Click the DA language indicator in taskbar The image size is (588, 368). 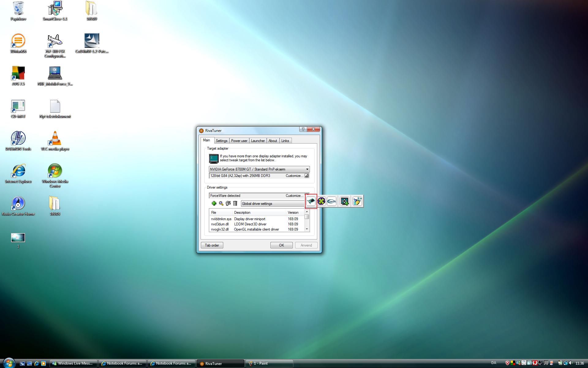click(x=494, y=363)
